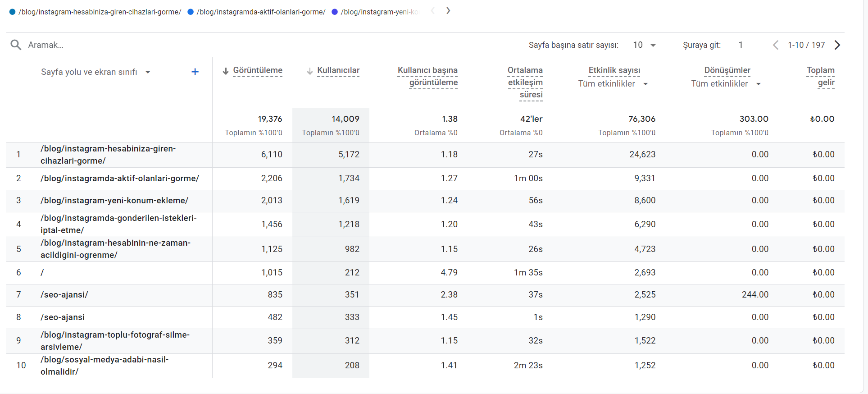This screenshot has height=394, width=868.
Task: Click the 1-10 / 197 pagination range label
Action: click(x=806, y=45)
